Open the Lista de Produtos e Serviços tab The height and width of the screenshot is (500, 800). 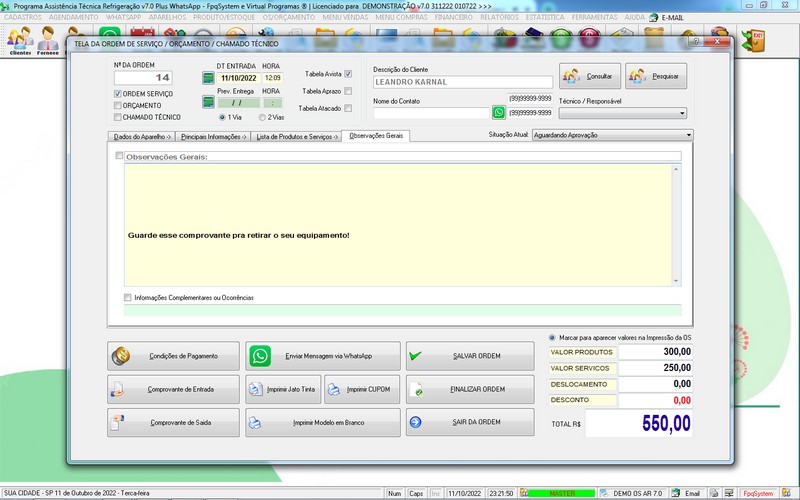(x=296, y=137)
